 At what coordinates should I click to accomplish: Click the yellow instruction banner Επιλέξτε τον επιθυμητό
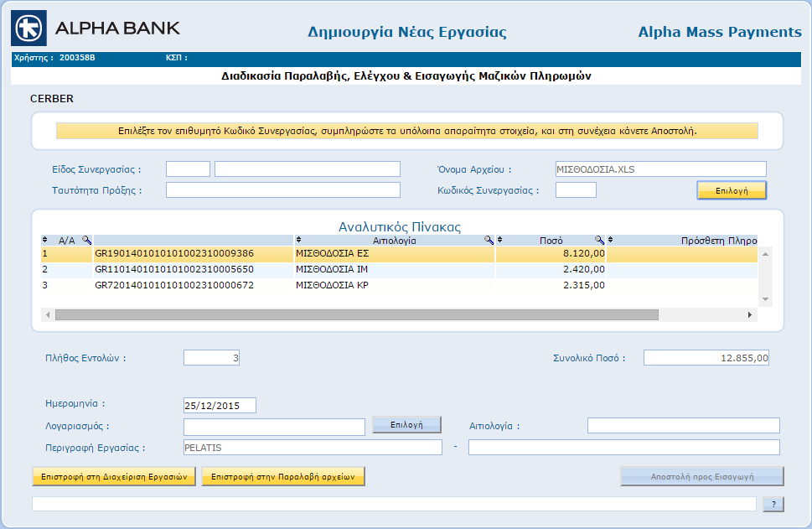[407, 131]
